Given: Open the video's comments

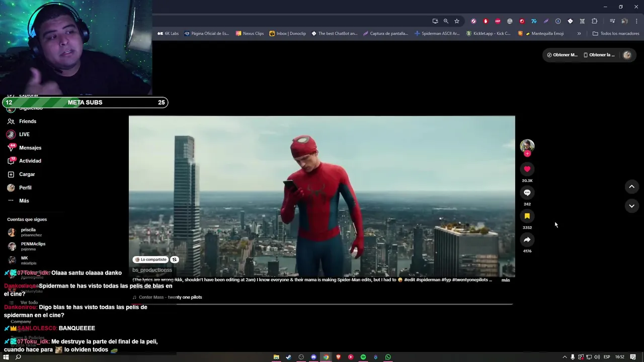Looking at the screenshot, I should tap(527, 193).
